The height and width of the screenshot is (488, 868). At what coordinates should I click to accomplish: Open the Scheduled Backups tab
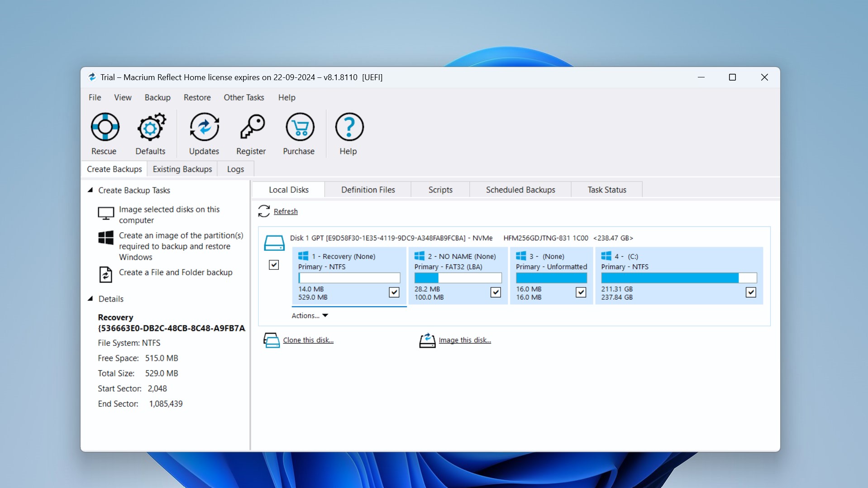[520, 190]
